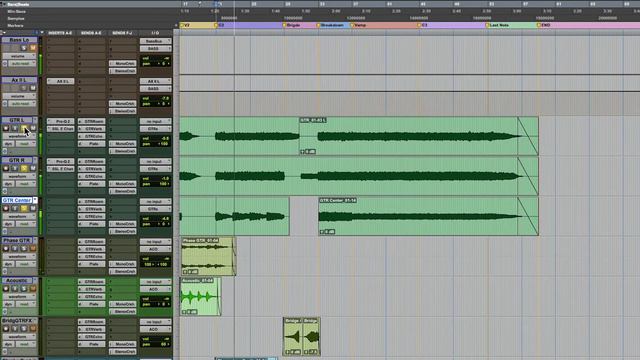Toggle input monitoring on GTR Center track
The height and width of the screenshot is (360, 640).
coord(15,208)
